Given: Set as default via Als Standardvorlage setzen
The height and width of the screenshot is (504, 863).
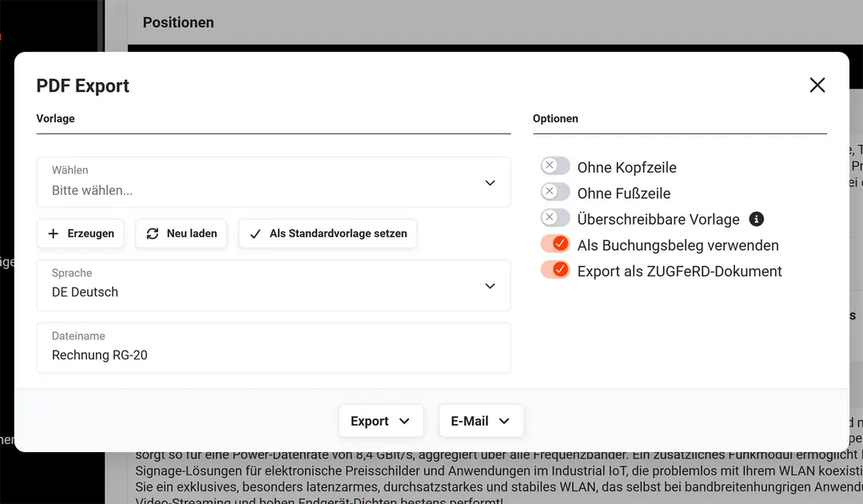Looking at the screenshot, I should coord(328,233).
